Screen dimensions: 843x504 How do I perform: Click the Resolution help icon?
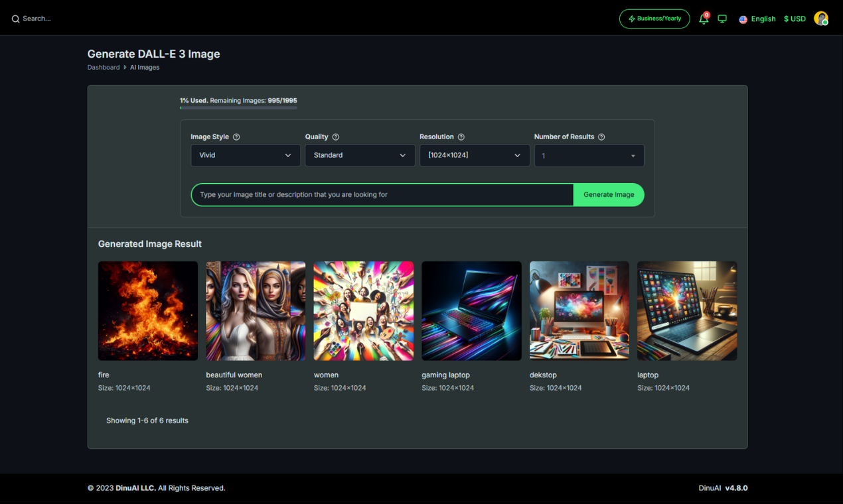[x=461, y=137]
